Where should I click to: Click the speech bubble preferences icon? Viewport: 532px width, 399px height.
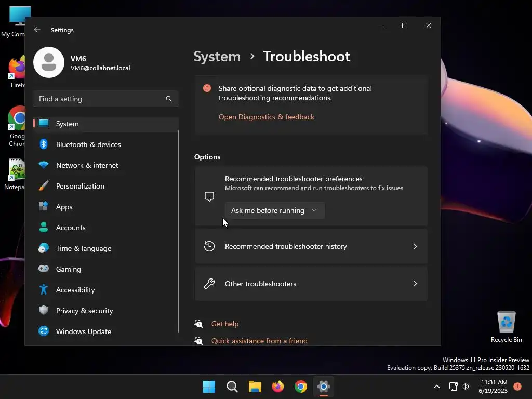(209, 196)
